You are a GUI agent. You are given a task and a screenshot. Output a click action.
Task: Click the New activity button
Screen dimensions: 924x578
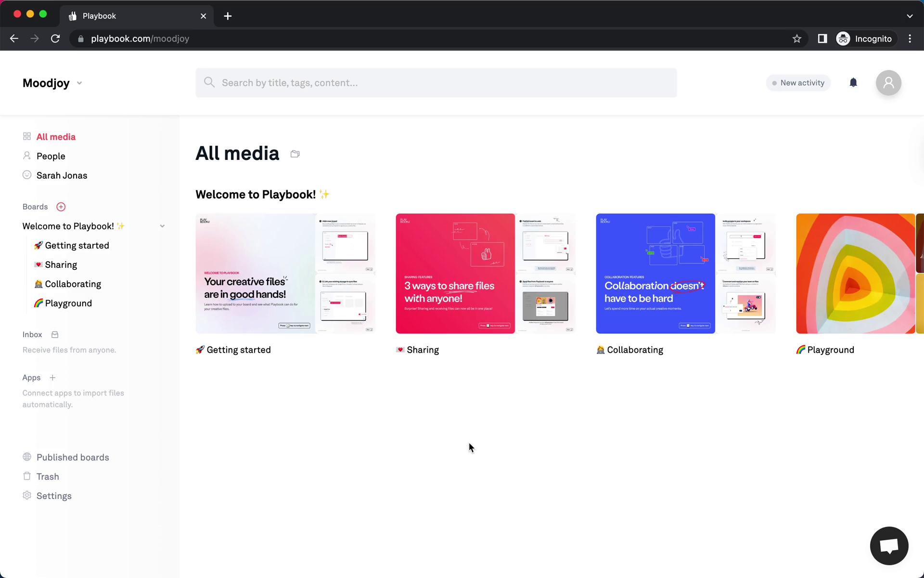[x=797, y=82]
